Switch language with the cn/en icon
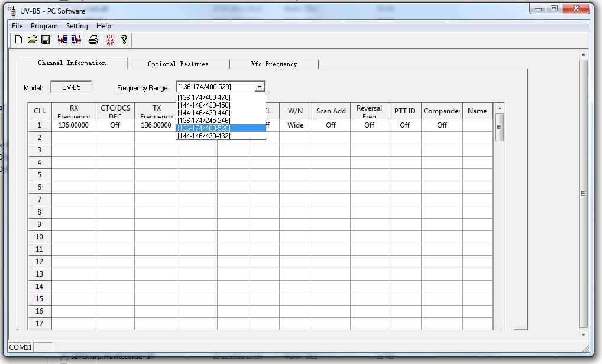 point(111,40)
